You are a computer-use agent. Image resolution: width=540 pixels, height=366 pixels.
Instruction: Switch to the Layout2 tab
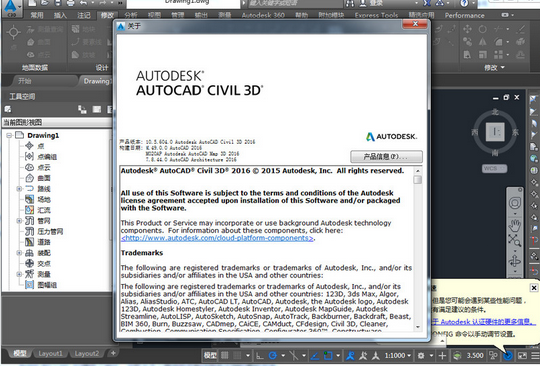[x=86, y=354]
